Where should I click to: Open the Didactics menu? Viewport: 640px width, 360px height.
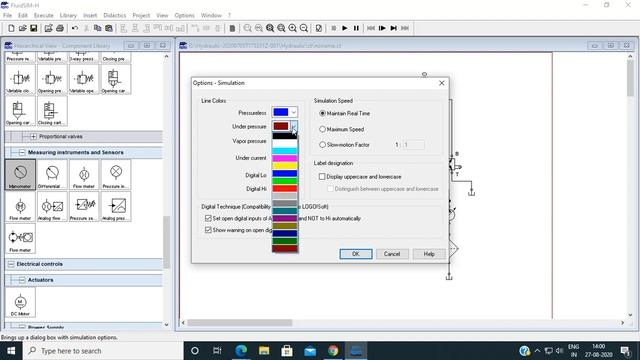[x=115, y=15]
